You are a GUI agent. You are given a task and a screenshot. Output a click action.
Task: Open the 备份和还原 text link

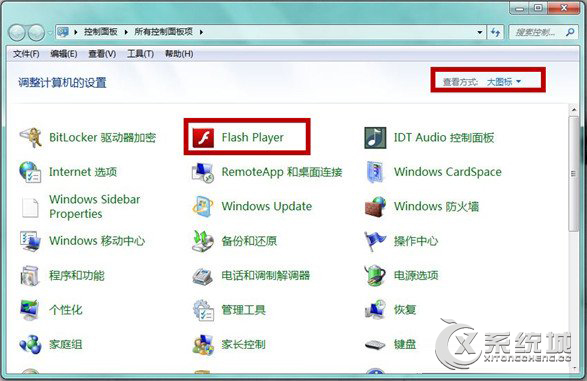tap(249, 241)
